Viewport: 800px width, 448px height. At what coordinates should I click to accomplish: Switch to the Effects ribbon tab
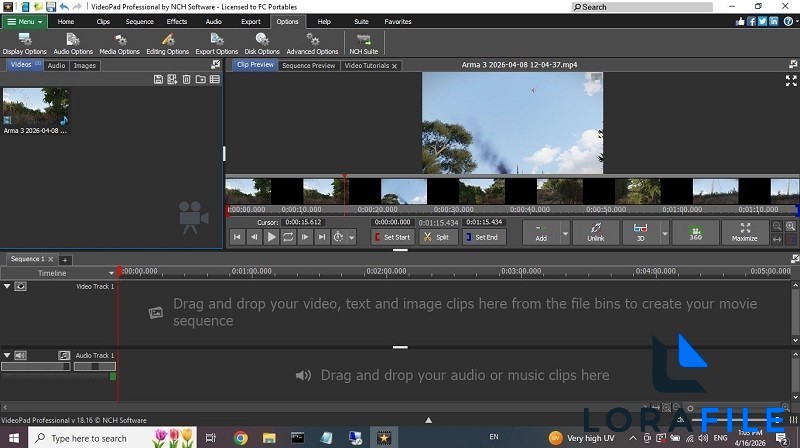click(177, 21)
